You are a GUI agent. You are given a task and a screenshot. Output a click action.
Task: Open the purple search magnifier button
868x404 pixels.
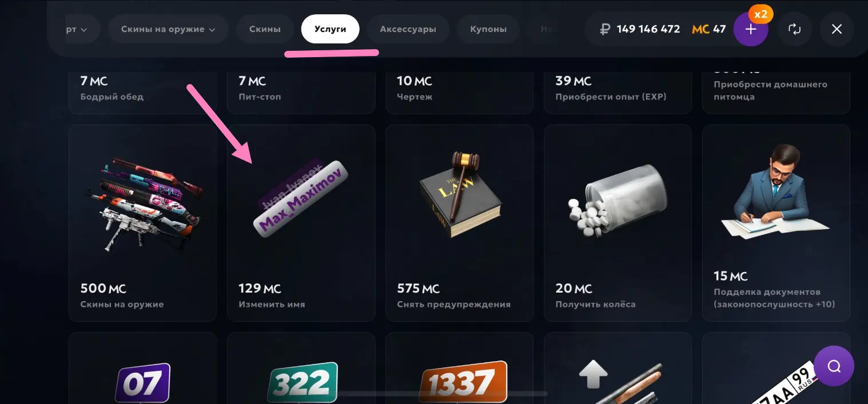click(834, 366)
